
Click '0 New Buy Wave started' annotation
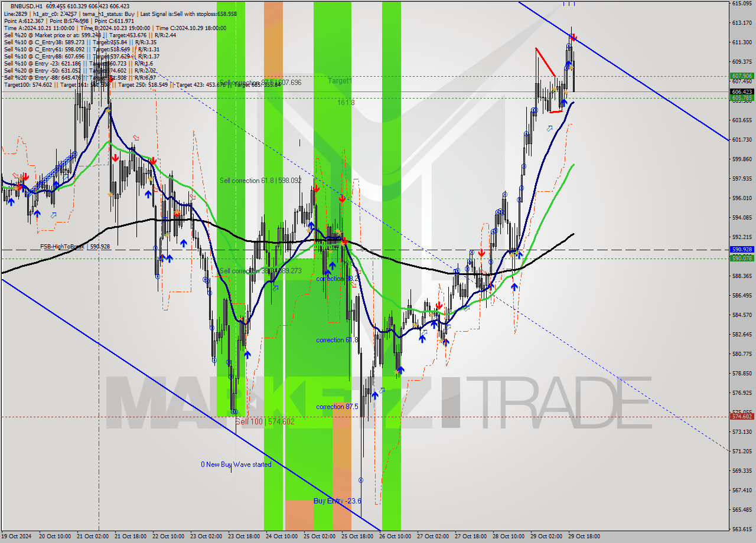pyautogui.click(x=236, y=465)
